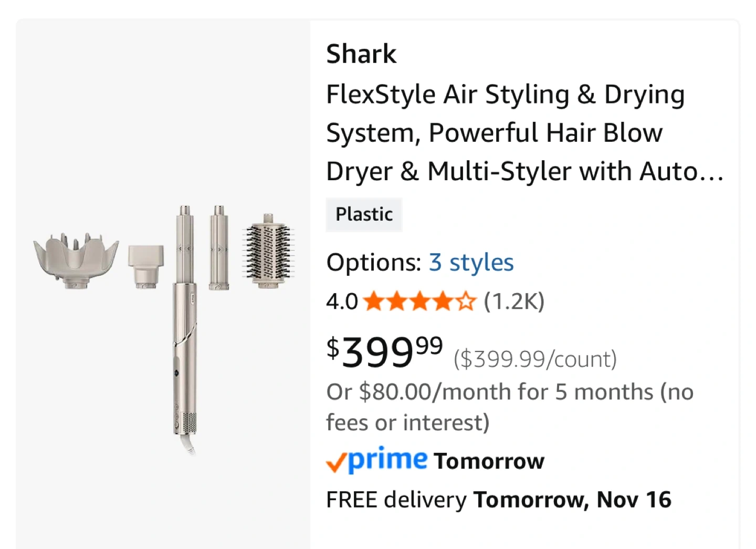Click the empty fifth rating star
This screenshot has width=756, height=549.
466,302
